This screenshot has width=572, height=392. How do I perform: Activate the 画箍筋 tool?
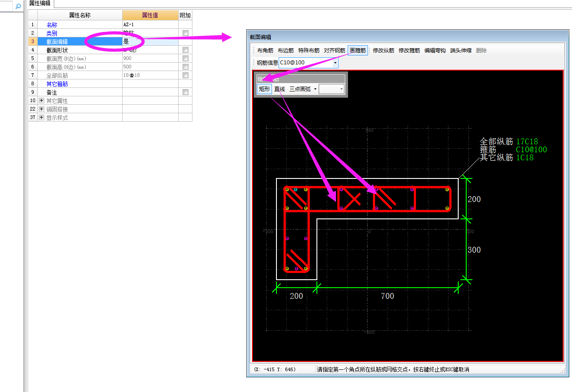point(358,51)
